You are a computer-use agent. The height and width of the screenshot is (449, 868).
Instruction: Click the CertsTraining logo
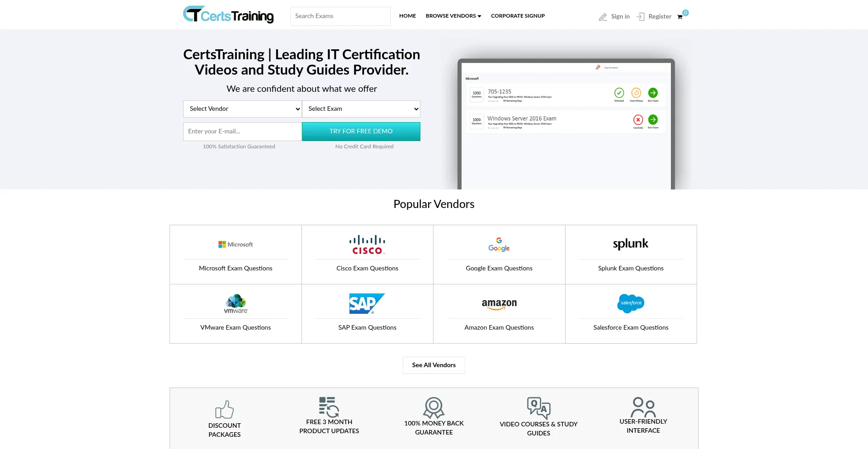click(228, 15)
